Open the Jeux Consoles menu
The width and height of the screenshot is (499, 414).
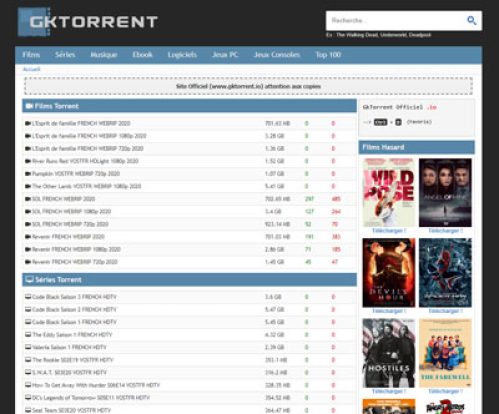(x=277, y=55)
